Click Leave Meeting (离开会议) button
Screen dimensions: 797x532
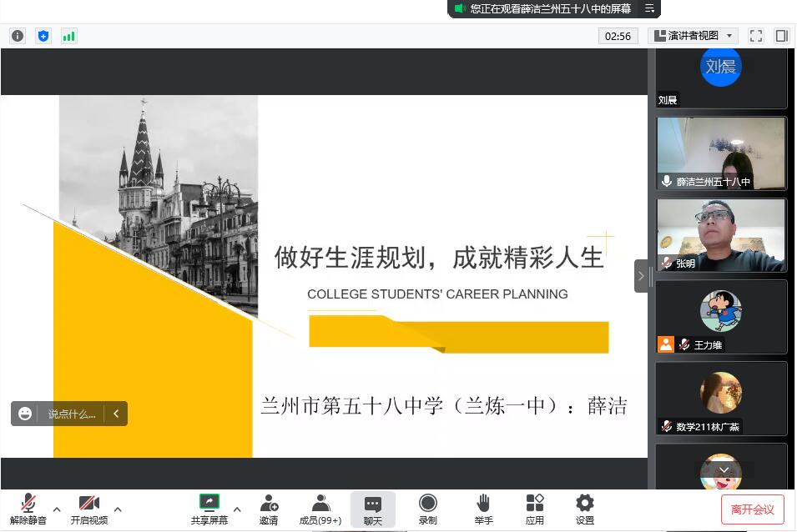tap(753, 509)
